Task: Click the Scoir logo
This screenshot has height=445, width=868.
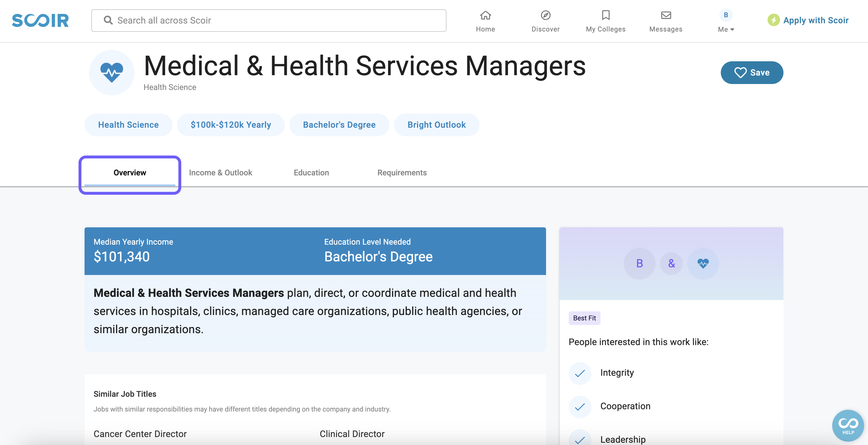Action: tap(40, 20)
